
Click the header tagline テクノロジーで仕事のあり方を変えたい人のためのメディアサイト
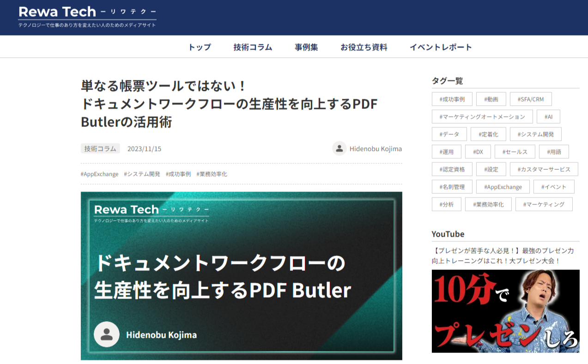coord(87,25)
